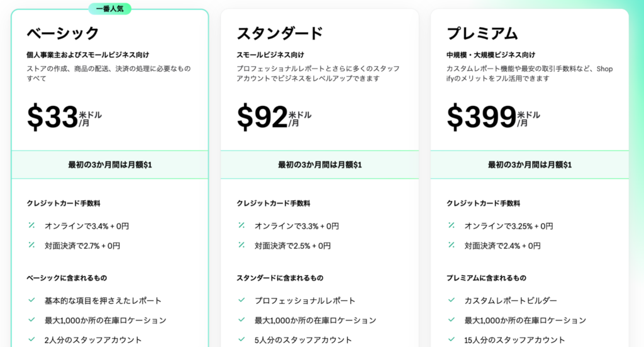This screenshot has width=644, height=347.
Task: Click the checkmark next to プロフェッショナルレポート
Action: 241,300
